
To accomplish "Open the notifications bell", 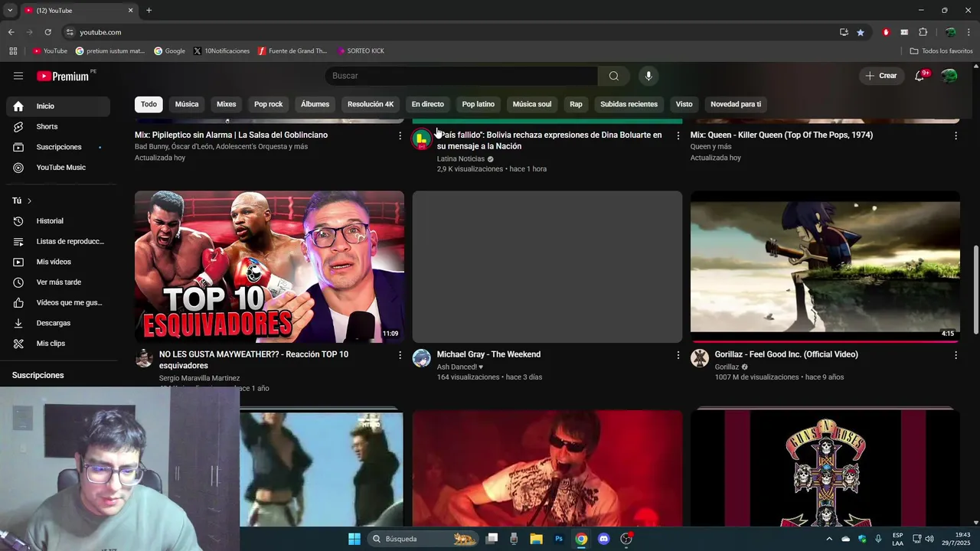I will coord(920,76).
